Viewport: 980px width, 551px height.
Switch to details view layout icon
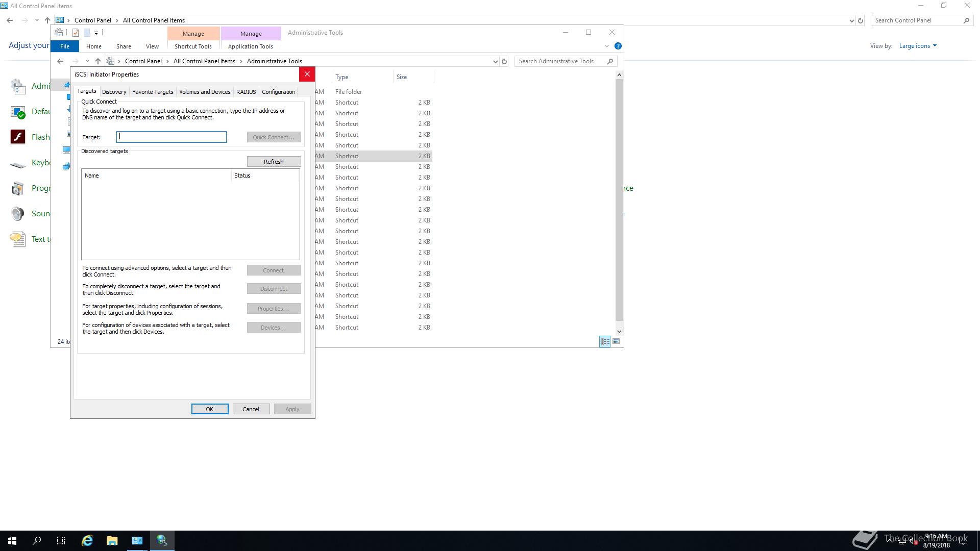coord(605,341)
